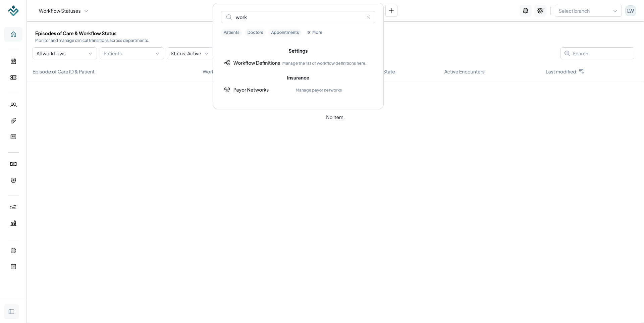Open the home icon in the sidebar
Image resolution: width=644 pixels, height=323 pixels.
pyautogui.click(x=13, y=34)
